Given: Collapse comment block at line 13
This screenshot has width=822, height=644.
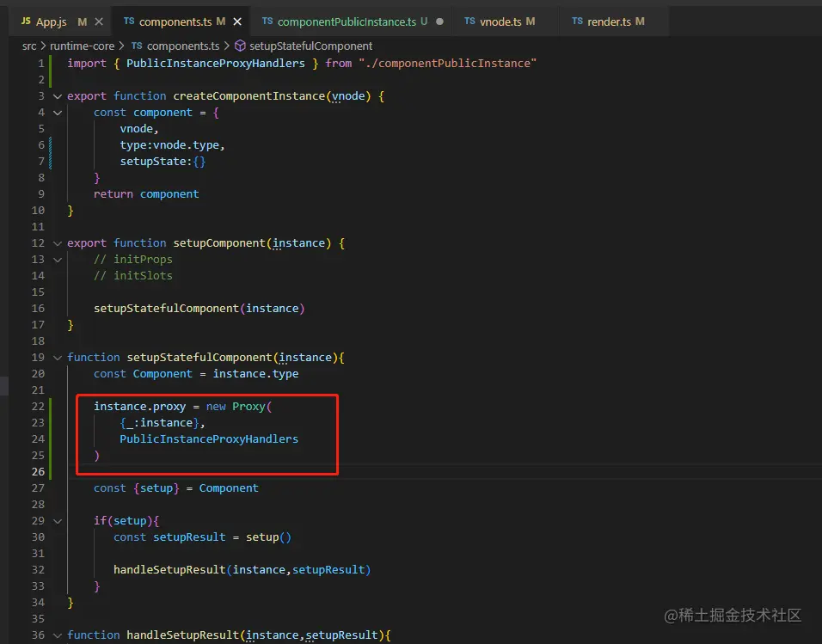Looking at the screenshot, I should 58,260.
